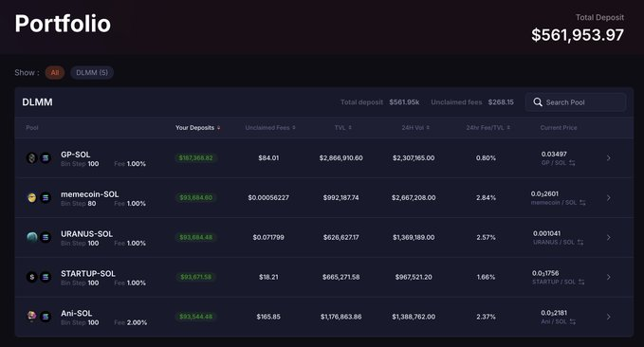Swap price direction for GP / SOL
This screenshot has height=347, width=644.
point(572,163)
